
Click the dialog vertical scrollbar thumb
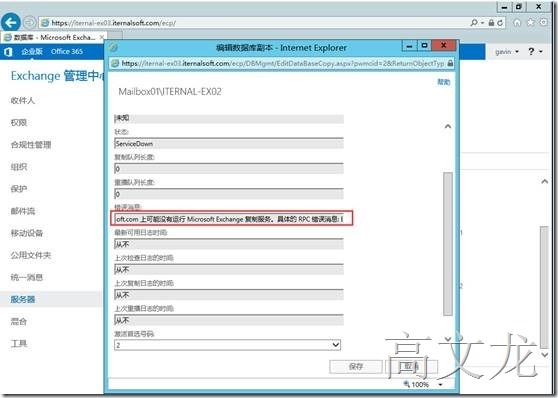[x=448, y=244]
